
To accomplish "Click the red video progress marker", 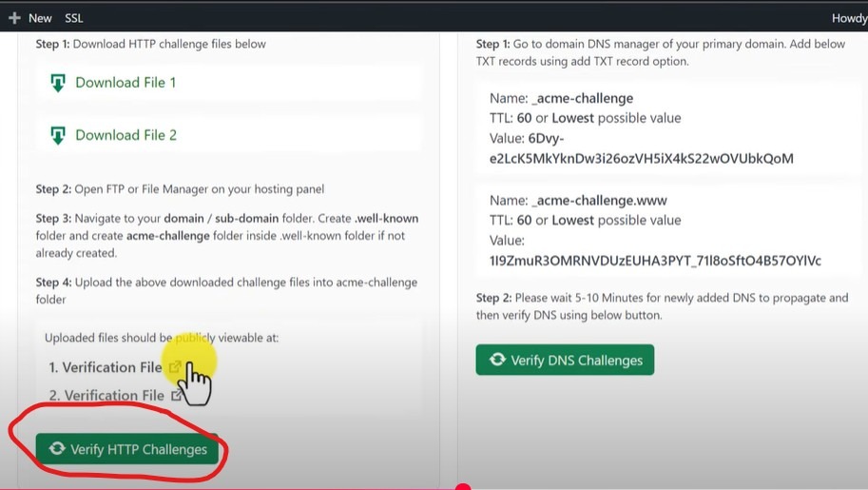I will [x=463, y=487].
